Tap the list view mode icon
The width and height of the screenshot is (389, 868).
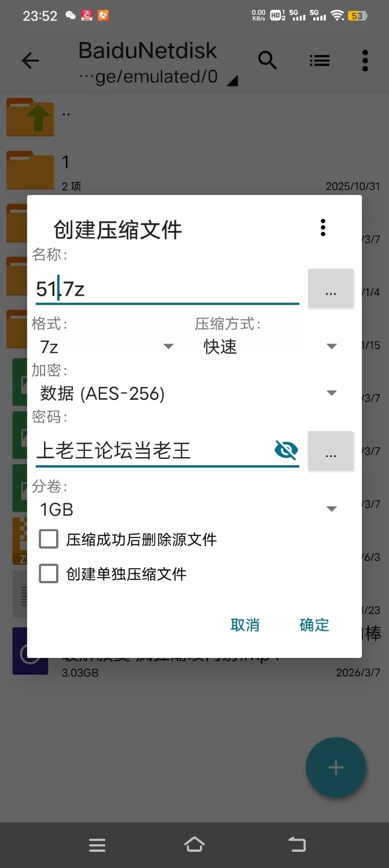pyautogui.click(x=319, y=60)
